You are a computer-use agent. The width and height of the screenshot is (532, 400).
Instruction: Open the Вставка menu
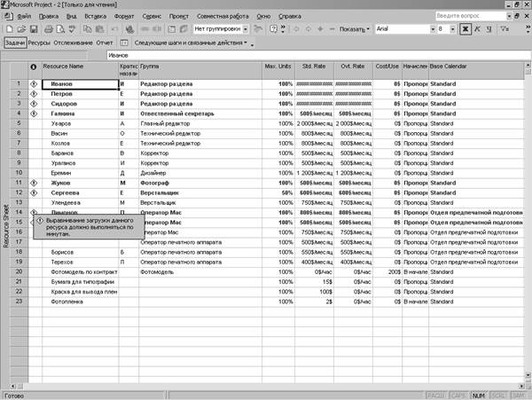(96, 16)
